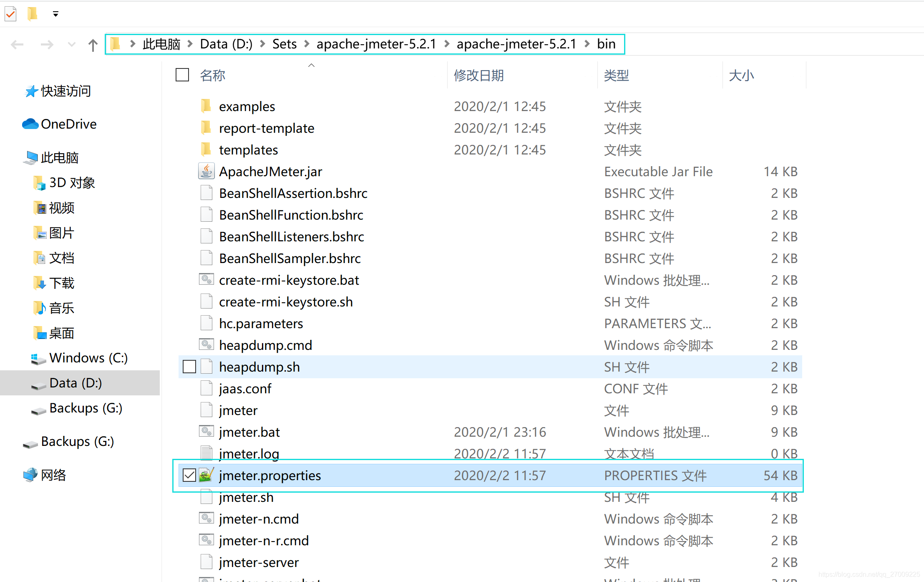Navigate to Sets in the breadcrumb
The width and height of the screenshot is (924, 582).
(x=285, y=44)
